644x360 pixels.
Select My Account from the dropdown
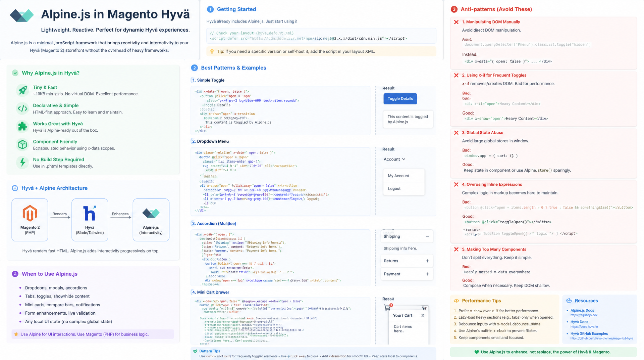click(x=398, y=176)
